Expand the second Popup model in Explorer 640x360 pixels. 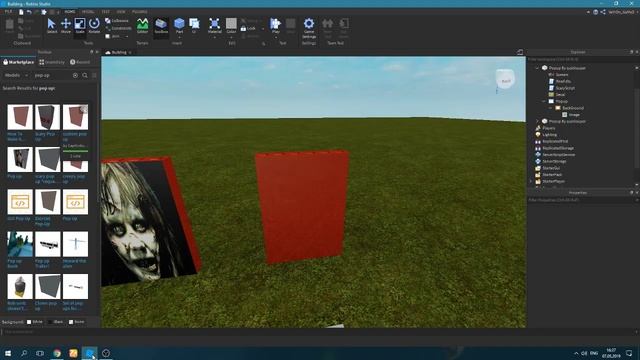[537, 121]
